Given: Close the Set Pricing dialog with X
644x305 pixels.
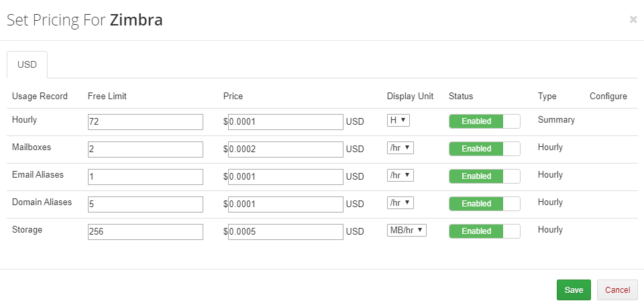Looking at the screenshot, I should point(633,19).
